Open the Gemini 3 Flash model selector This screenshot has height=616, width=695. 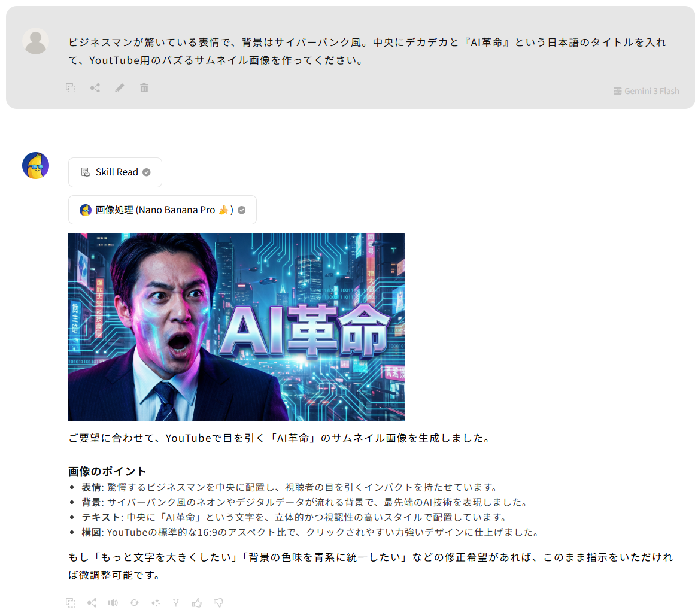click(646, 91)
